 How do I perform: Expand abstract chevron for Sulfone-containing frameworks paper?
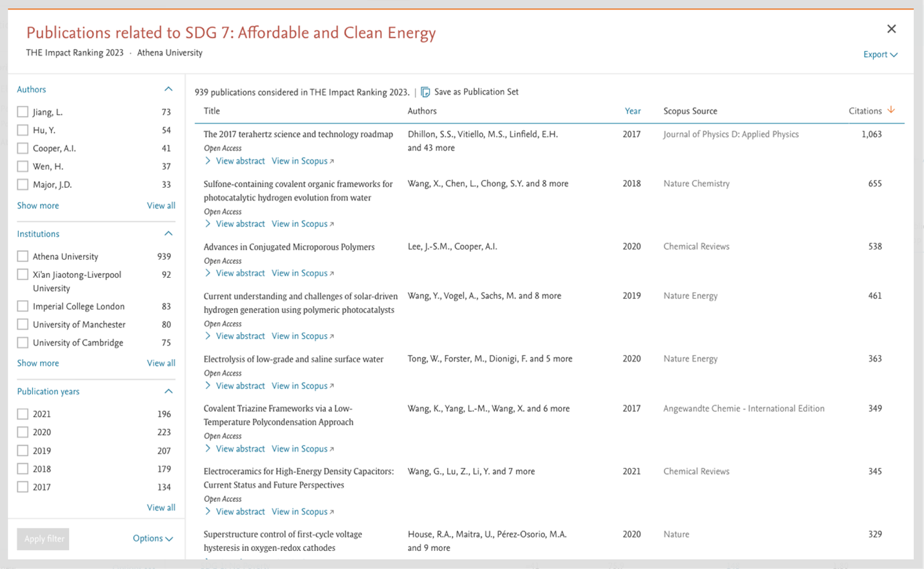[x=208, y=224]
